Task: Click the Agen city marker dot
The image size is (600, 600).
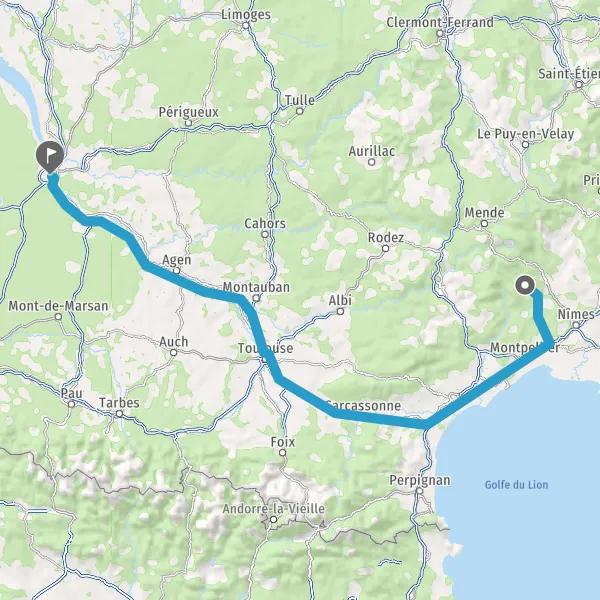Action: (x=176, y=271)
